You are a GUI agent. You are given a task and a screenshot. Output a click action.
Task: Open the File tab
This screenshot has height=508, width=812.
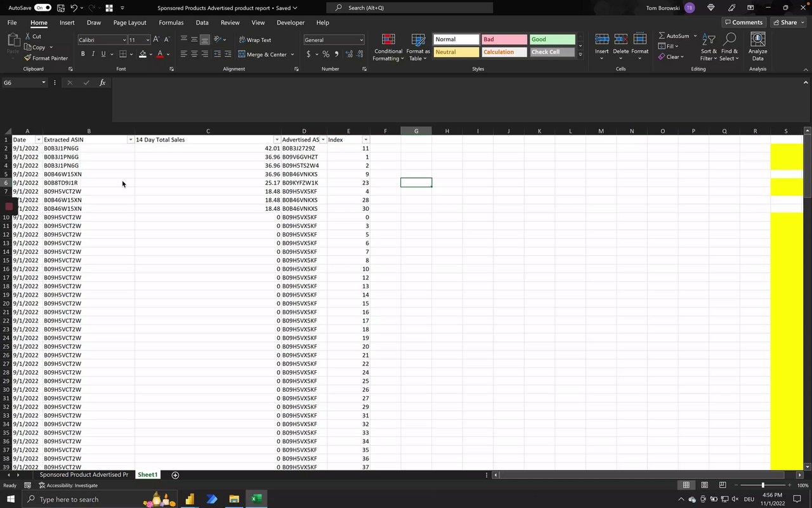coord(12,23)
